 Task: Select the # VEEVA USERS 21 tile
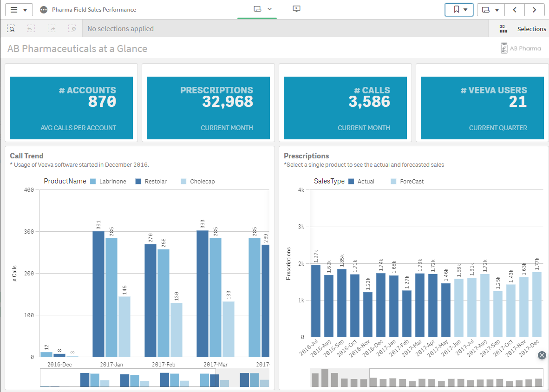point(483,108)
